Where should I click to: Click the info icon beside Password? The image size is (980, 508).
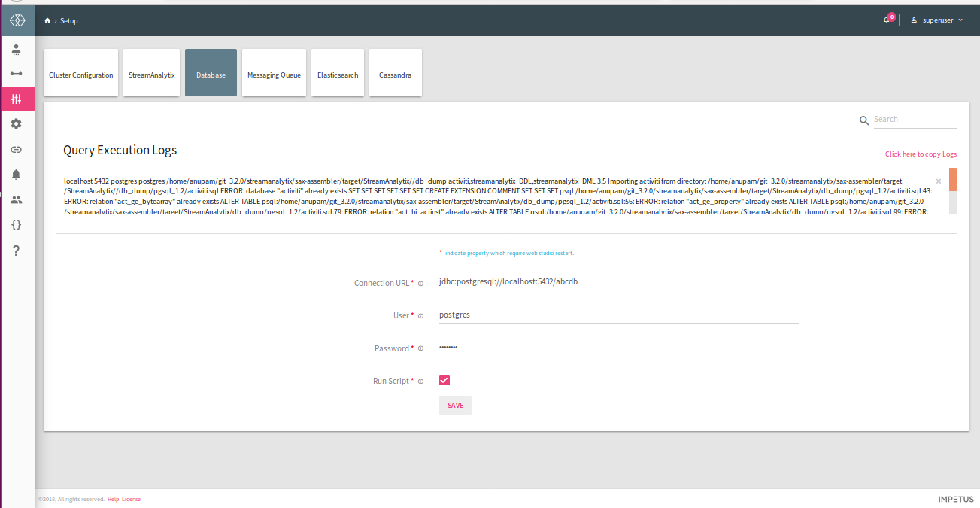[x=420, y=348]
